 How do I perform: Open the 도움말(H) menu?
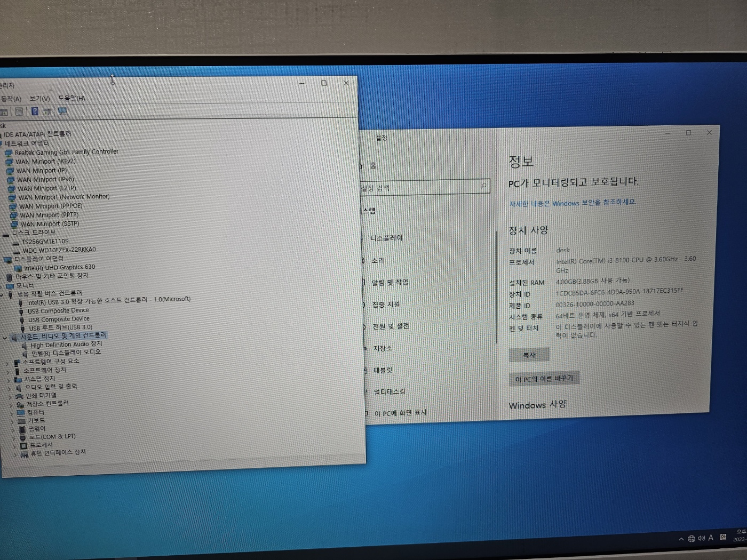(x=71, y=98)
